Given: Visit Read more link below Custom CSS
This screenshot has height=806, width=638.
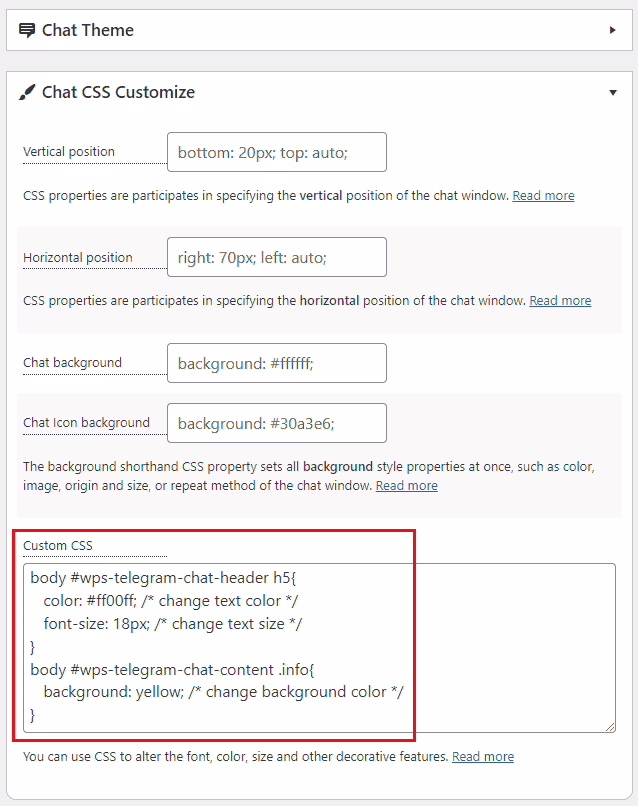Looking at the screenshot, I should [x=483, y=757].
